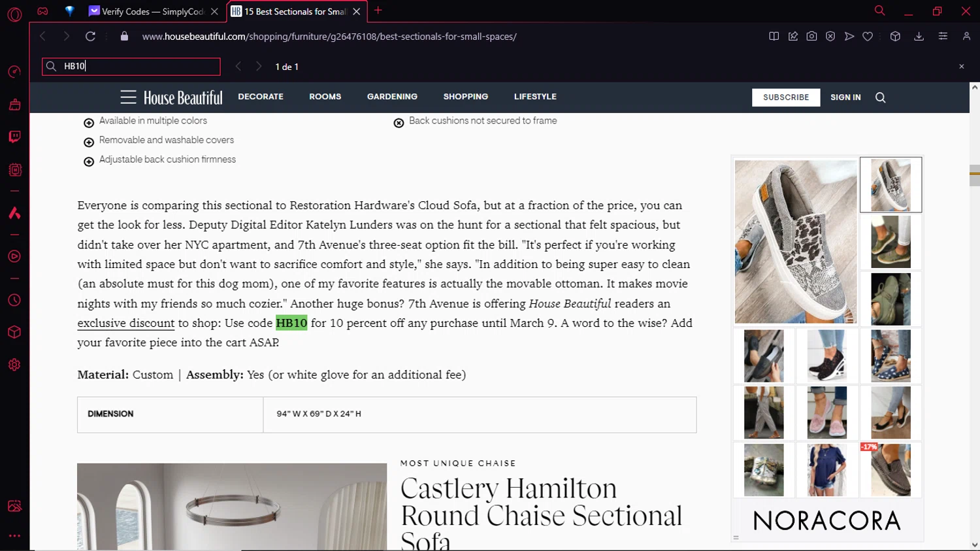Click the highlighted HB10 code text
The width and height of the screenshot is (980, 551).
pos(291,323)
